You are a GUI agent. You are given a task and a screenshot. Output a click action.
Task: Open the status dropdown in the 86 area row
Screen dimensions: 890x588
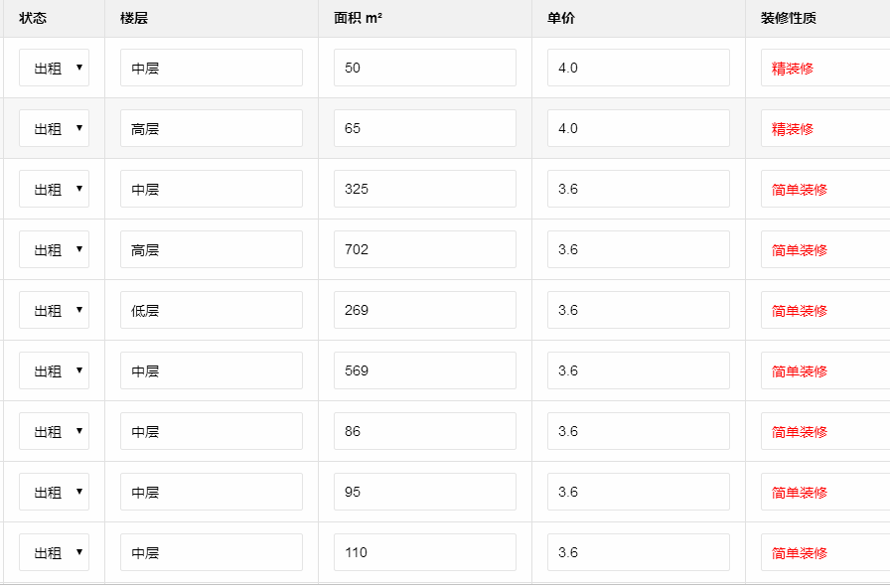54,431
